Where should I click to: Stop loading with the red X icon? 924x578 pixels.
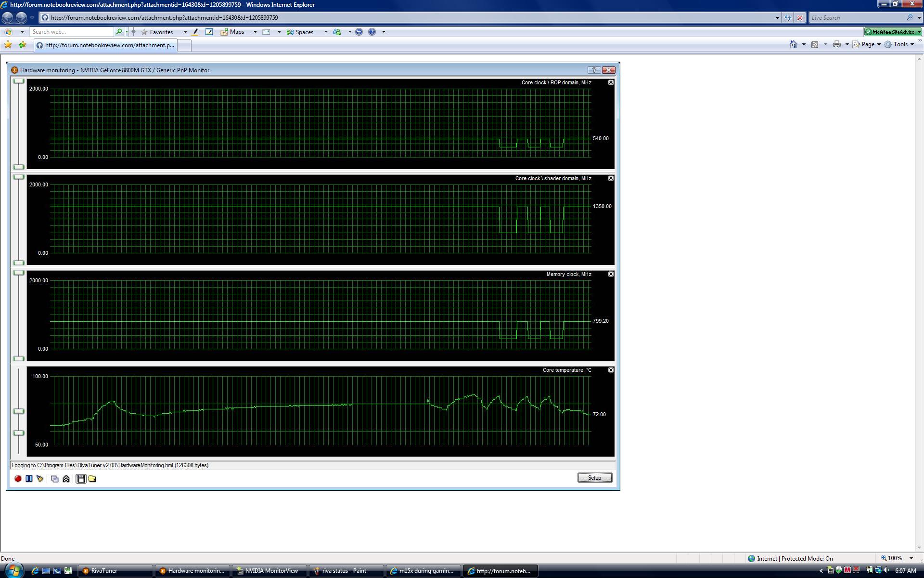(800, 18)
